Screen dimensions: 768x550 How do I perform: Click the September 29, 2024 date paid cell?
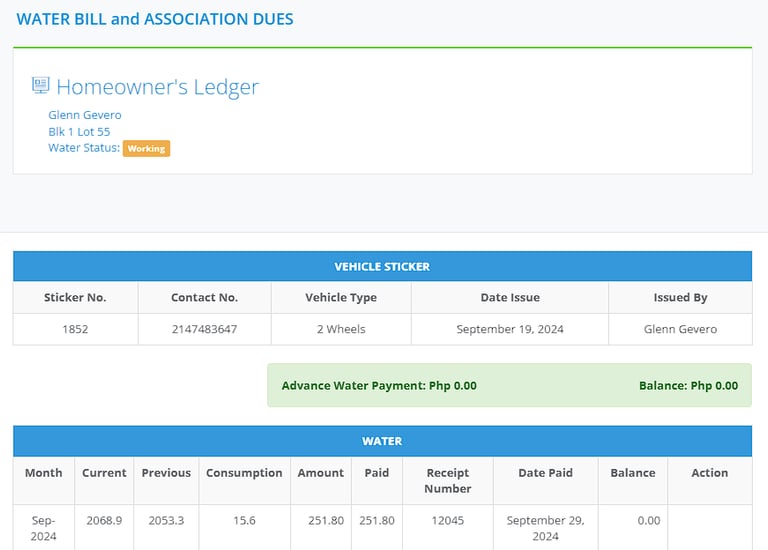546,527
